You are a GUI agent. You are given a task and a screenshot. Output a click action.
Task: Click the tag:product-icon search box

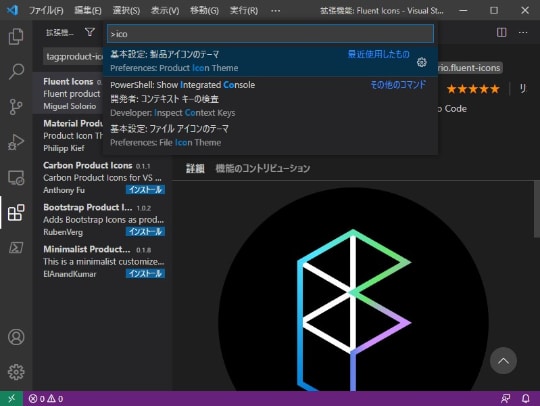tap(74, 56)
